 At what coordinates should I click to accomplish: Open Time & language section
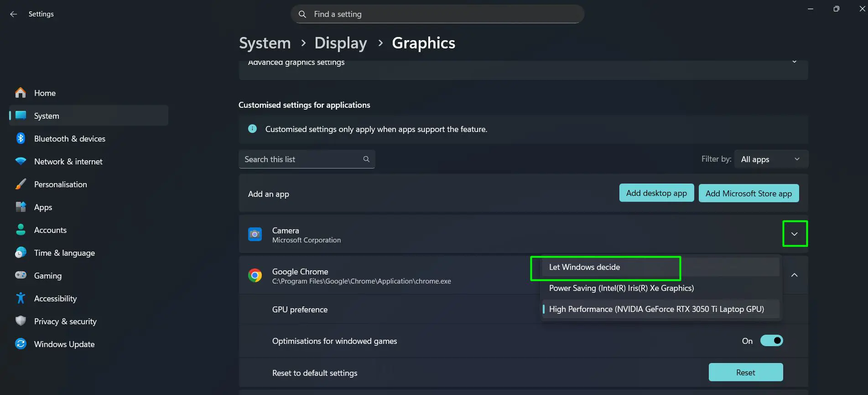point(89,253)
